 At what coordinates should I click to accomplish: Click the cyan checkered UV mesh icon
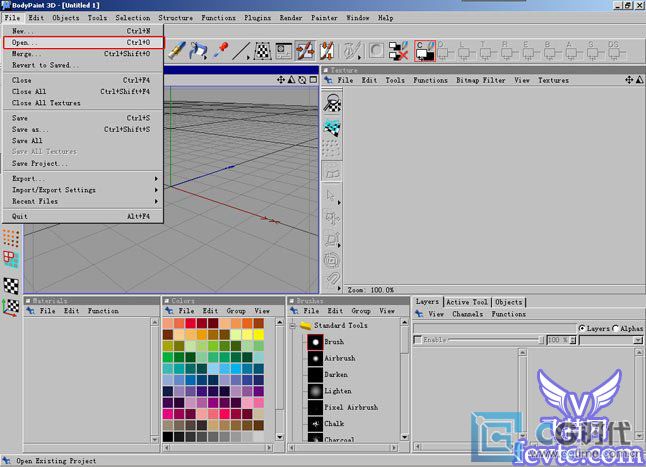click(332, 127)
